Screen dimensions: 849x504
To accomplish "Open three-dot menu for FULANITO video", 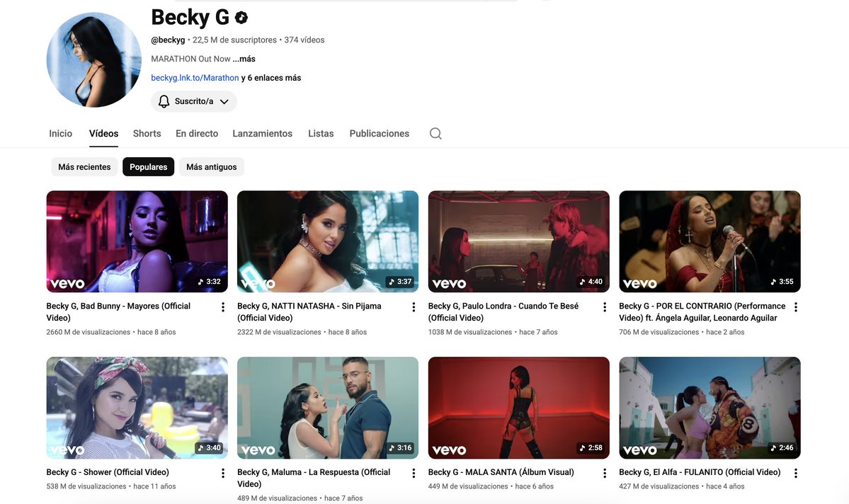I will pyautogui.click(x=795, y=473).
